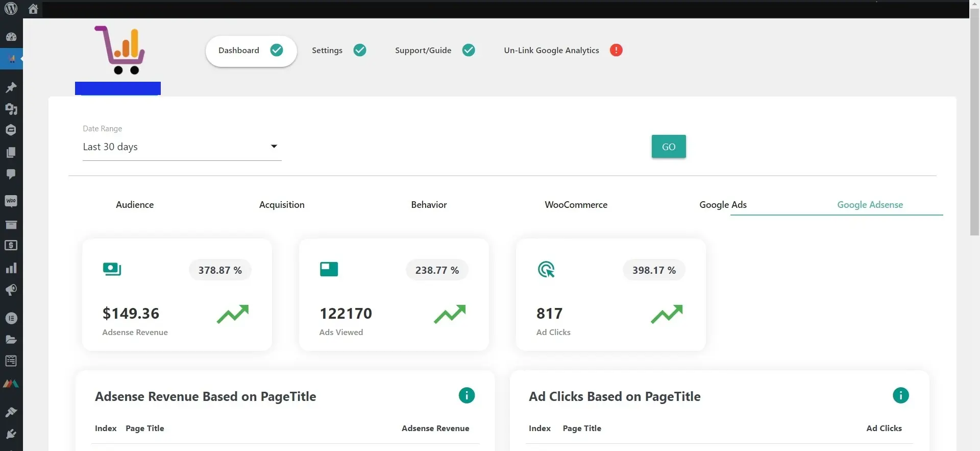Open Posts pushpin icon in sidebar
The width and height of the screenshot is (980, 451).
[11, 87]
